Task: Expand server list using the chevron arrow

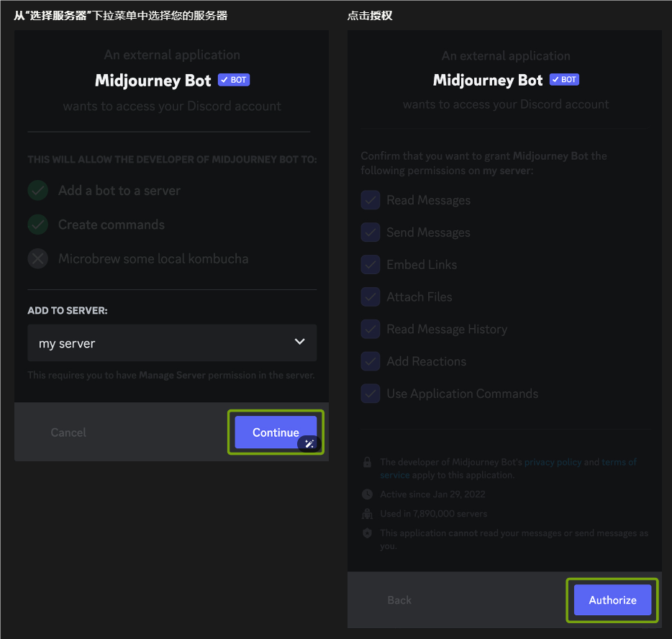Action: (299, 342)
